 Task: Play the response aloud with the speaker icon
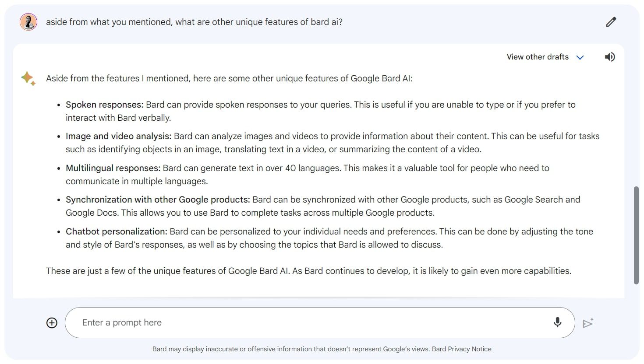(x=610, y=57)
